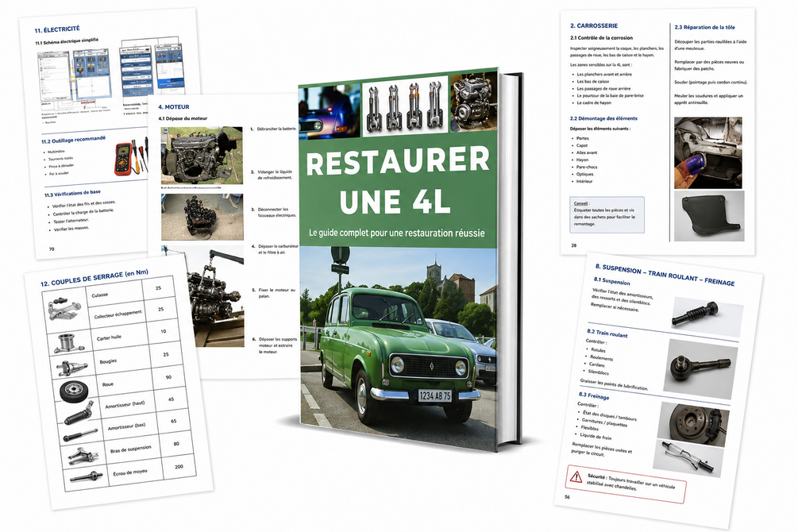This screenshot has height=532, width=798.
Task: Click "11.2 Outillage recommandé" heading
Action: coord(73,140)
